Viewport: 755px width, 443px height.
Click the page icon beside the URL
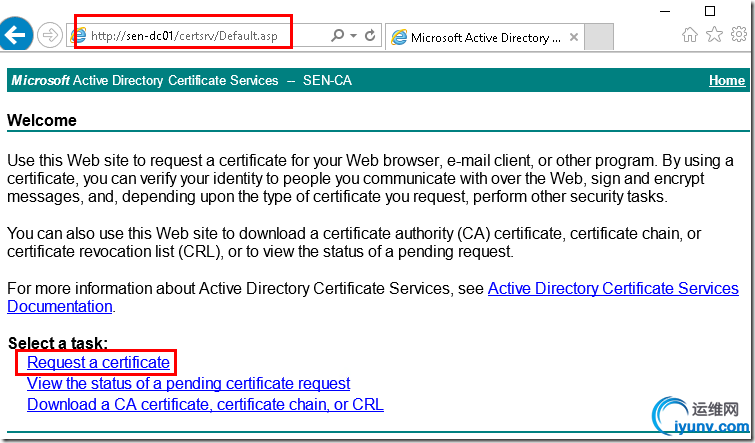click(79, 36)
